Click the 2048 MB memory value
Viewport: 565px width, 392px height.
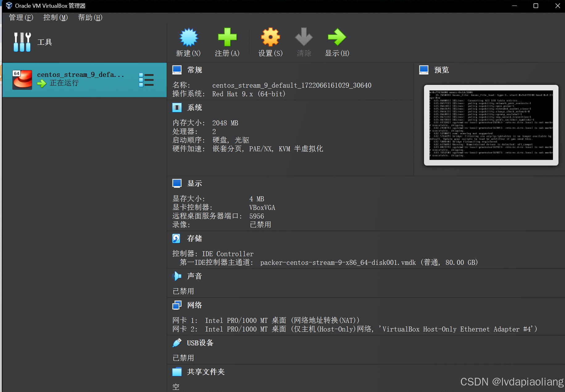(x=225, y=123)
